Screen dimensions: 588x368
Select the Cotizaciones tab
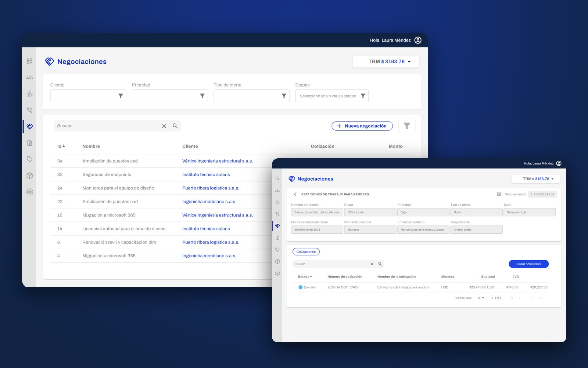(x=306, y=252)
